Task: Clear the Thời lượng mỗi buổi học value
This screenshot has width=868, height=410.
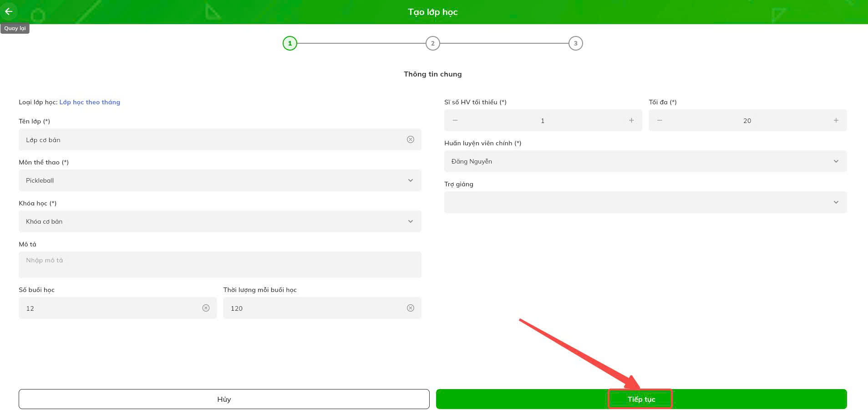Action: [410, 308]
